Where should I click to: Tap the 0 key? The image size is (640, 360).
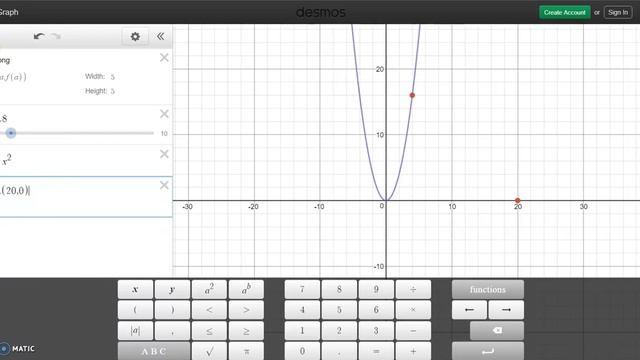[302, 351]
